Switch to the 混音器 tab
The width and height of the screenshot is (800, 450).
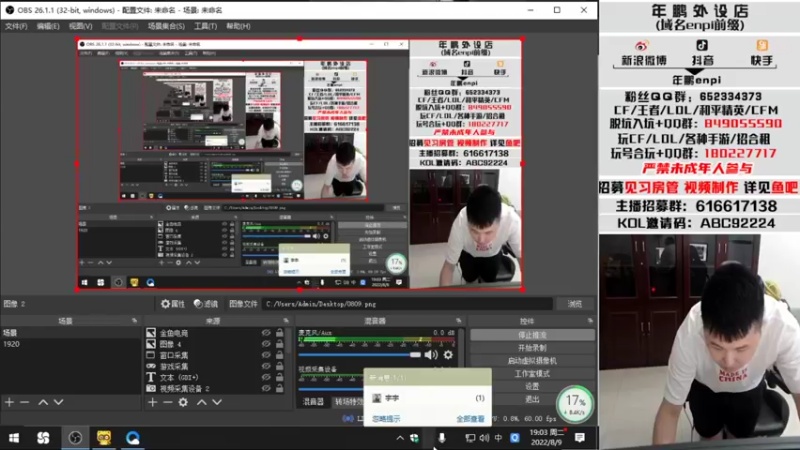[313, 402]
